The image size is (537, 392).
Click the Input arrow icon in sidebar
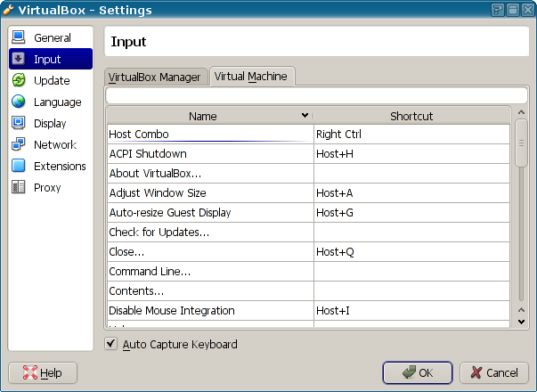pyautogui.click(x=18, y=59)
